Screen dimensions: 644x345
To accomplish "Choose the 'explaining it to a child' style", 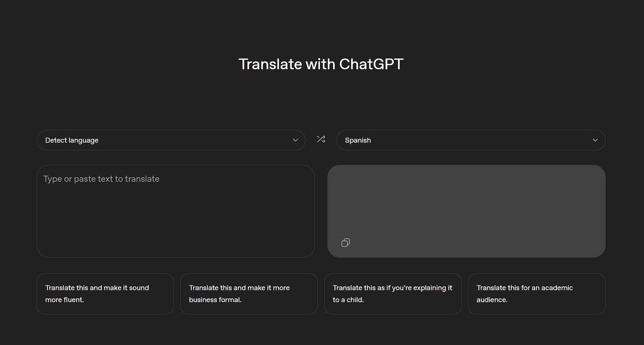I will 393,293.
